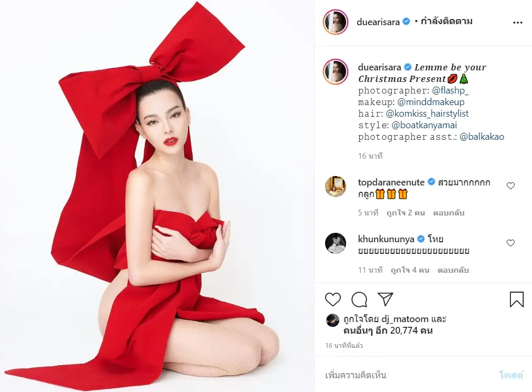View the other 20,774 people who liked the post
This screenshot has width=532, height=392.
388,331
